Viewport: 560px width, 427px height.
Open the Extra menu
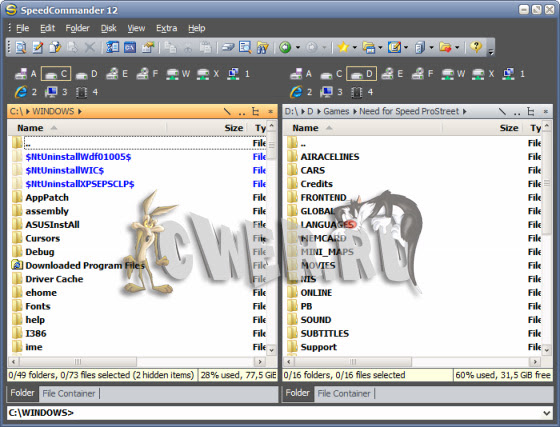166,28
